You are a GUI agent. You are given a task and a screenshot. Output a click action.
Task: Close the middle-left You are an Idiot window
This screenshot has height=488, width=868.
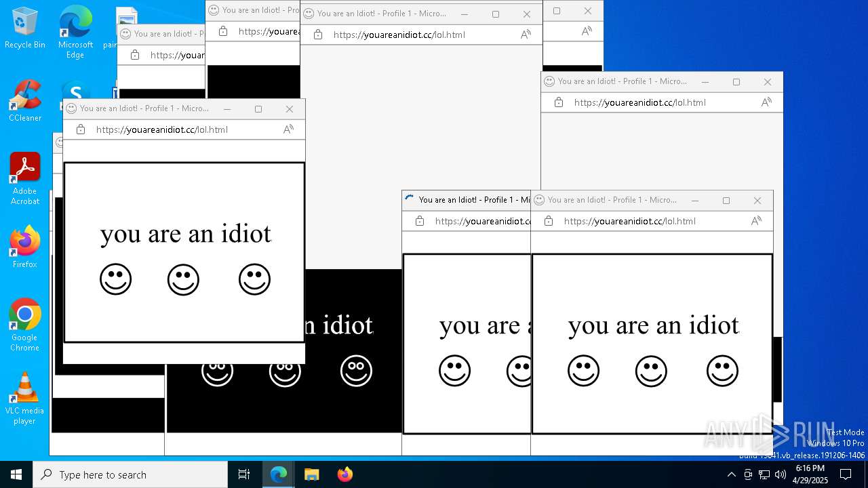[290, 109]
